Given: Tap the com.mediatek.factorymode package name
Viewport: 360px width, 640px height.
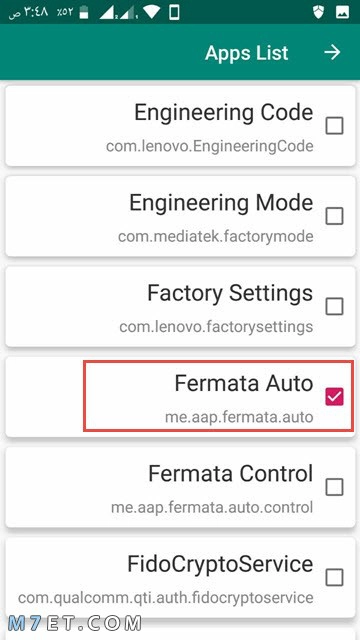Looking at the screenshot, I should 216,236.
